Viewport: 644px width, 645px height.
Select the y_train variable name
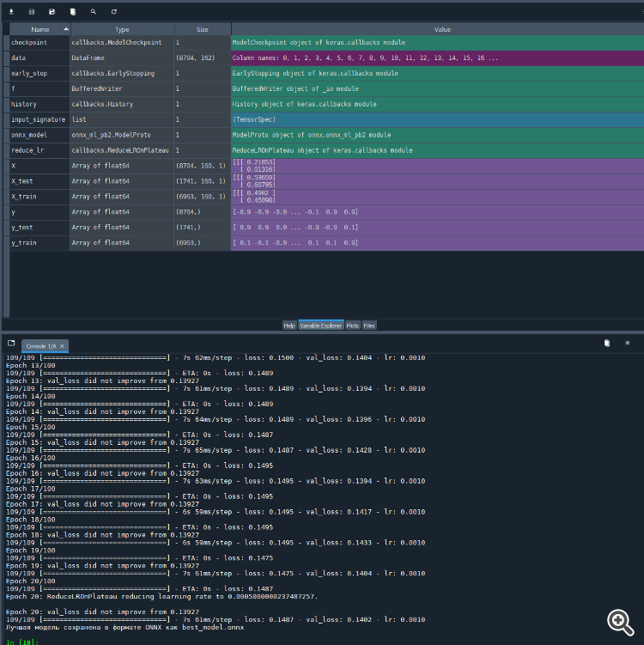[x=39, y=243]
